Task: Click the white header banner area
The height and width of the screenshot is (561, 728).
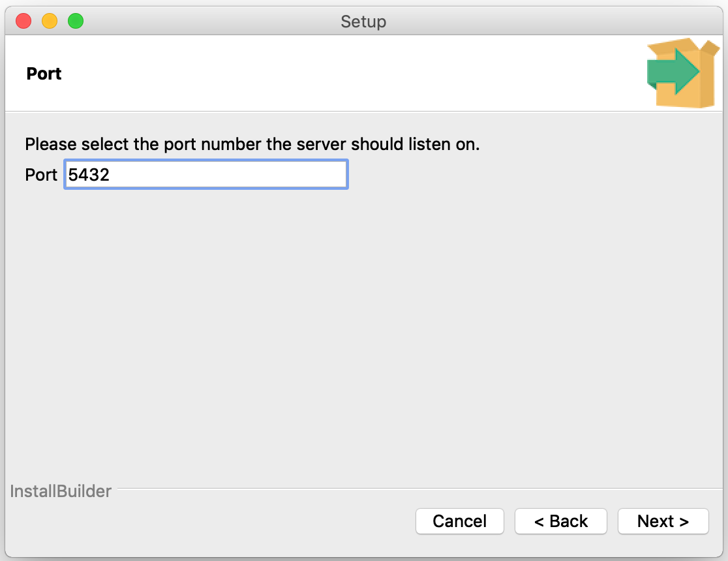Action: [x=325, y=73]
